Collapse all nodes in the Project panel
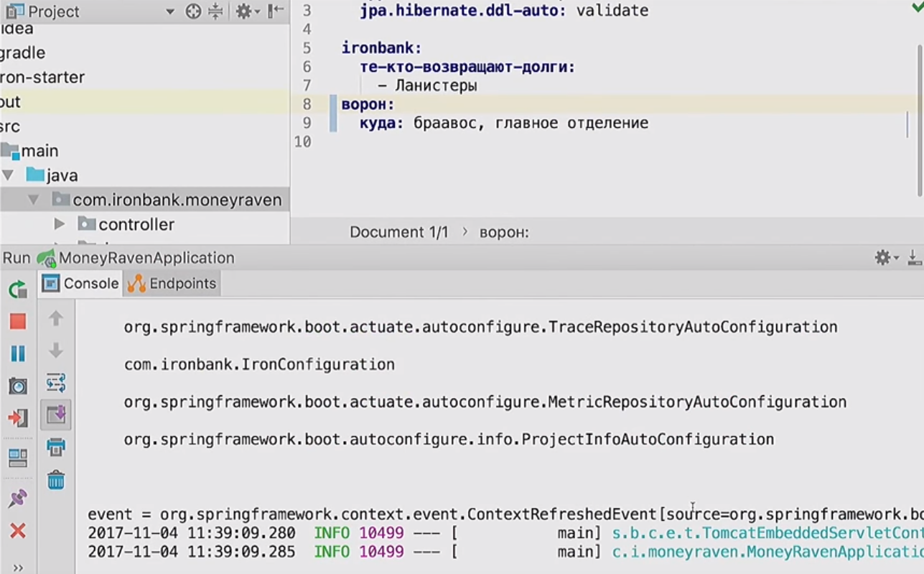Viewport: 924px width, 574px height. tap(215, 11)
